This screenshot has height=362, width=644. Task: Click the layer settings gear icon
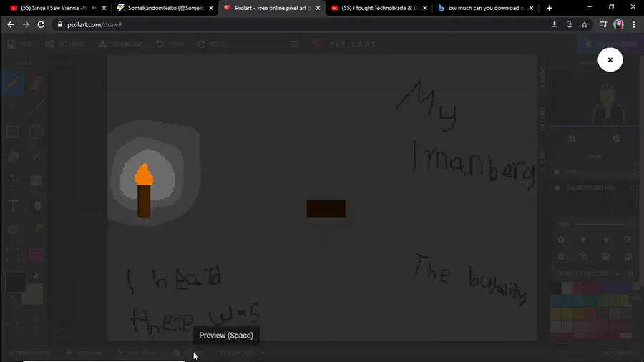pos(560,240)
